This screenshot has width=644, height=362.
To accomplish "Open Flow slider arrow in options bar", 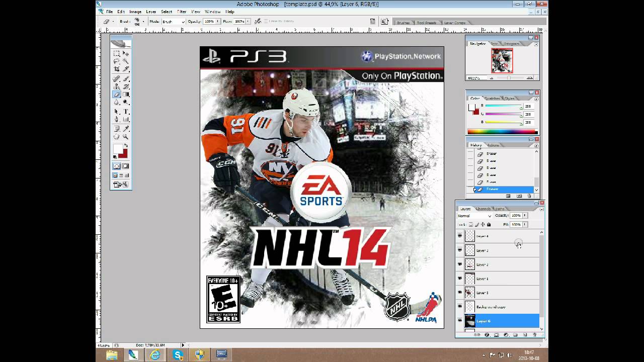I will pos(248,22).
